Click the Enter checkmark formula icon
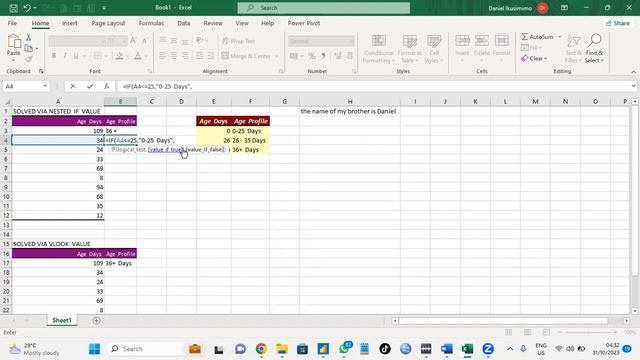 pos(90,86)
